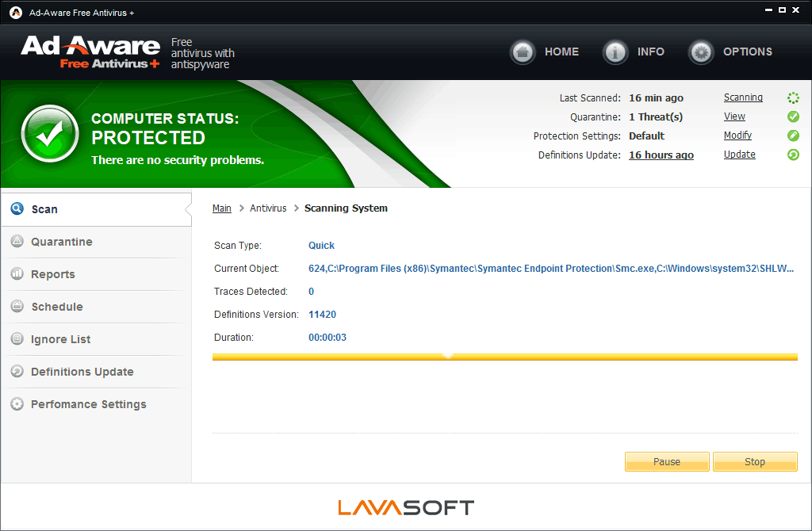Click the spinning Scanning status icon
Image resolution: width=812 pixels, height=531 pixels.
coord(793,97)
